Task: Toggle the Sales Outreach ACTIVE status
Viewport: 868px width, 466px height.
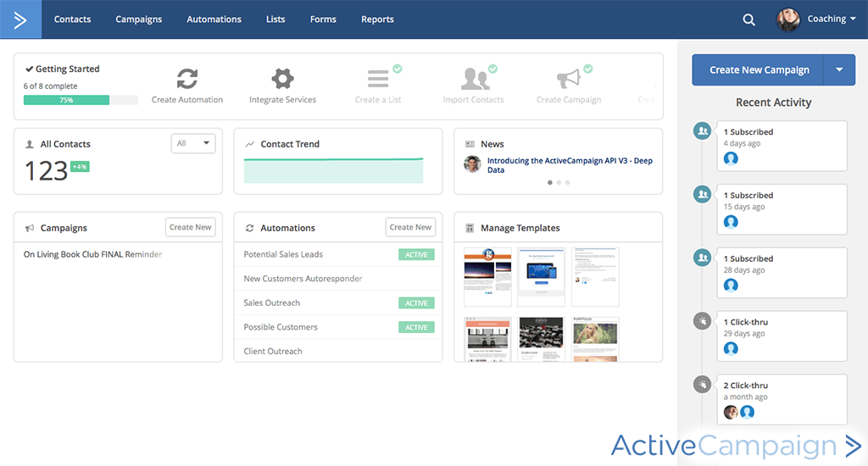Action: coord(416,303)
